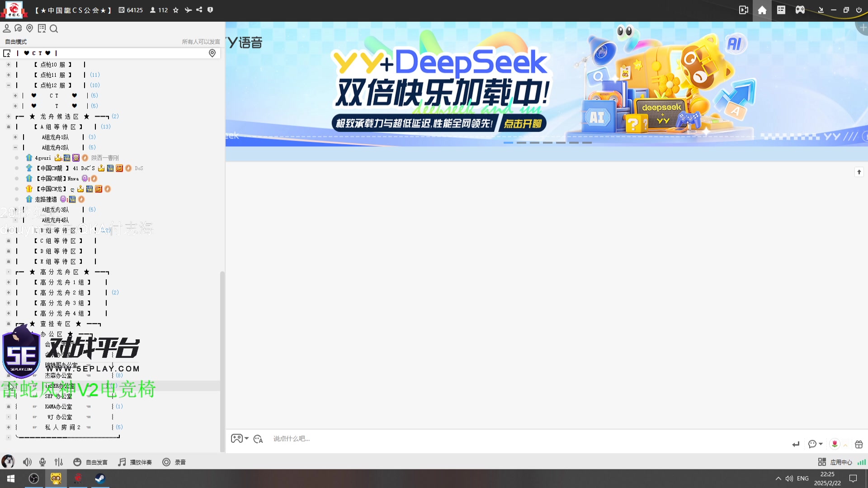Screen dimensions: 868x488
Task: Toggle the speaker mute icon
Action: pos(27,462)
